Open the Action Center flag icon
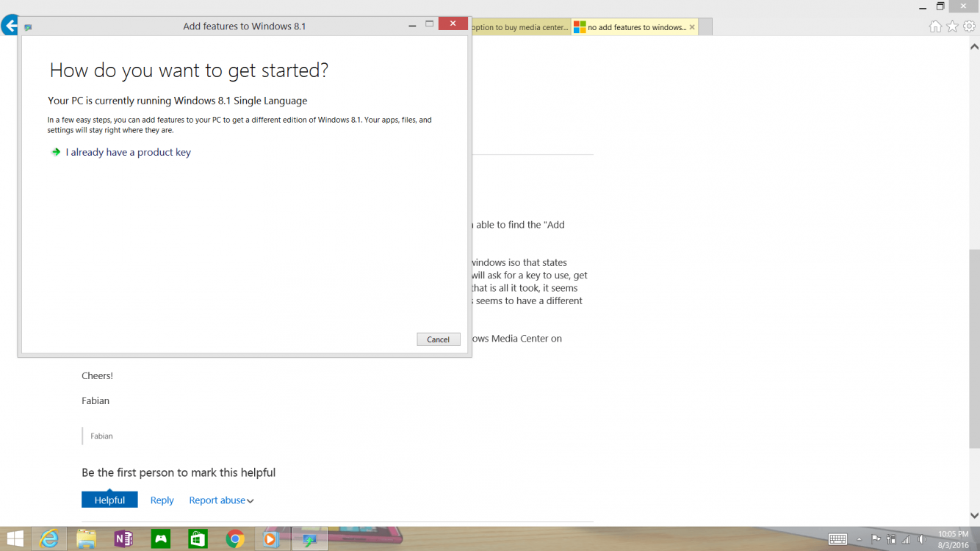The image size is (980, 551). point(876,539)
